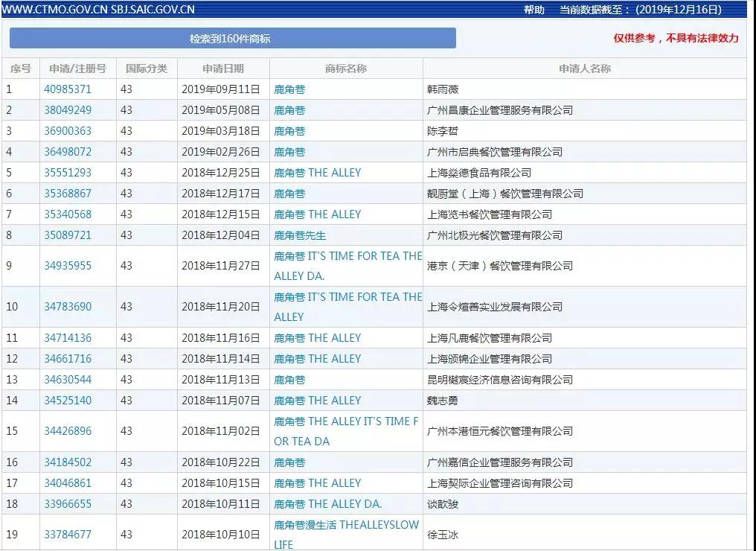
Task: Click the 鹿角巷先生 trademark name
Action: pyautogui.click(x=300, y=235)
